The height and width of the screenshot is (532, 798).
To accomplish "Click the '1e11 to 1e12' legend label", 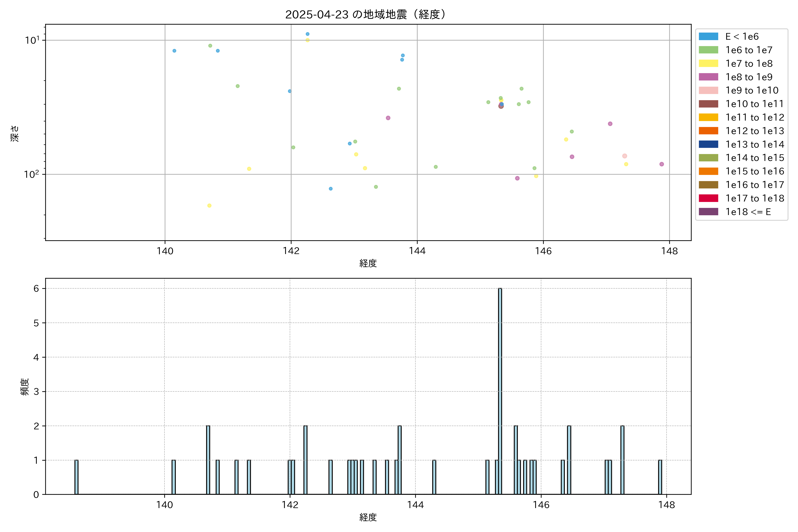I will [x=755, y=117].
